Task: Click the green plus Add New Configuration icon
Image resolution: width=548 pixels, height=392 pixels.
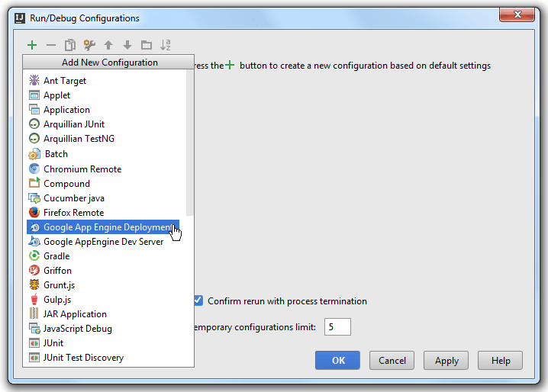Action: pos(32,46)
